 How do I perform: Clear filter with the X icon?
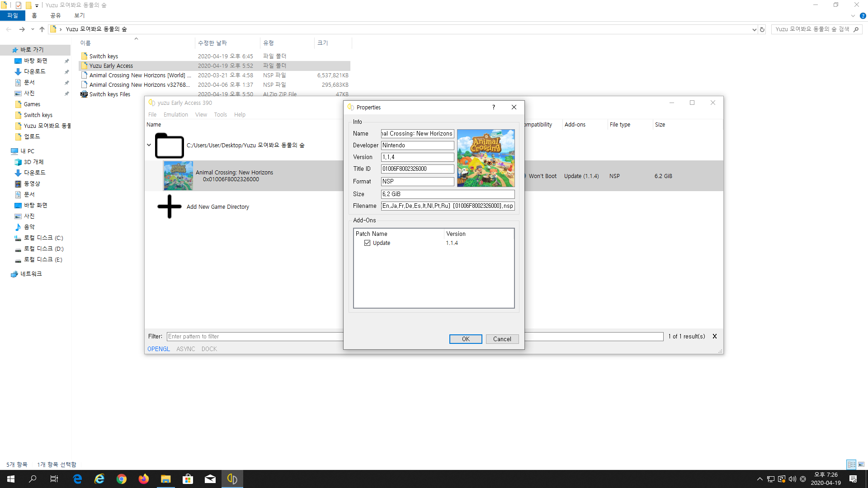coord(715,336)
